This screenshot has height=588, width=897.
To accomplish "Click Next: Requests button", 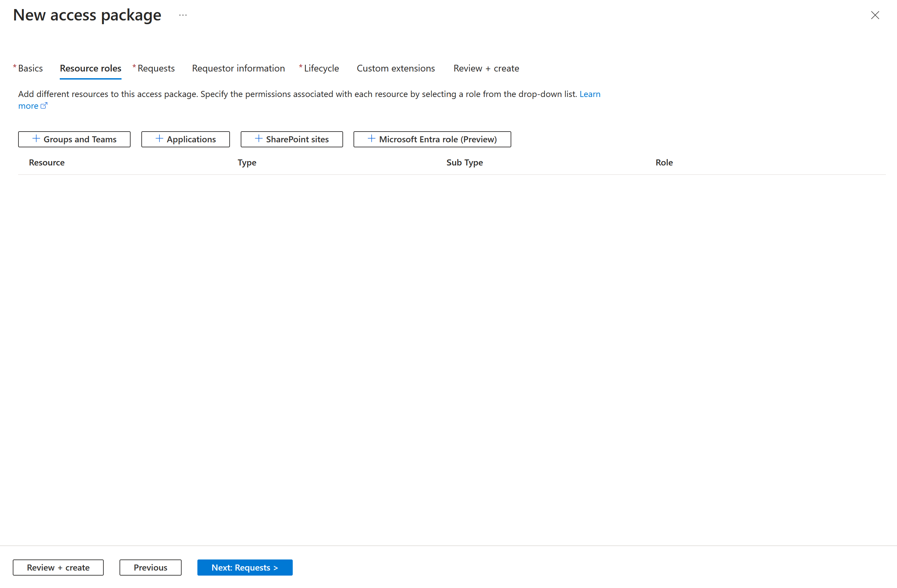I will pos(245,567).
